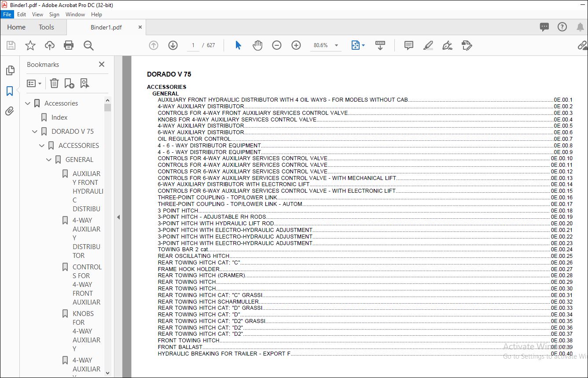Save the file with the floppy disk icon
This screenshot has height=378, width=588.
pyautogui.click(x=11, y=45)
